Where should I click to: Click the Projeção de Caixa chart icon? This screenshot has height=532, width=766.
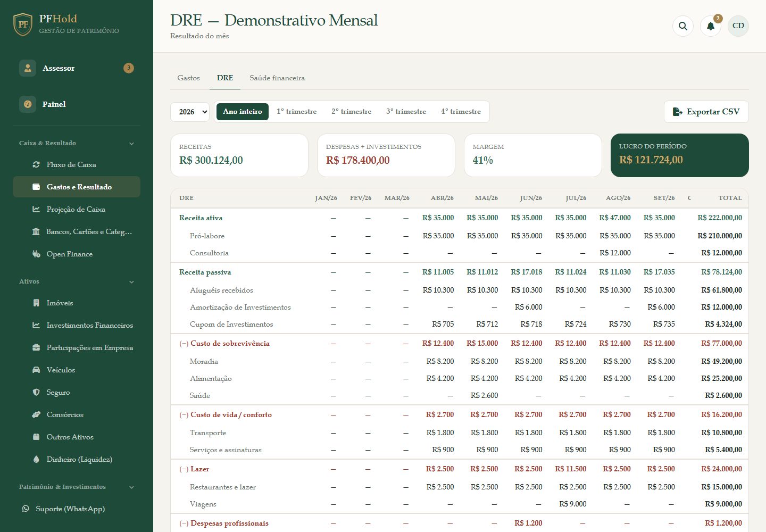pos(36,209)
